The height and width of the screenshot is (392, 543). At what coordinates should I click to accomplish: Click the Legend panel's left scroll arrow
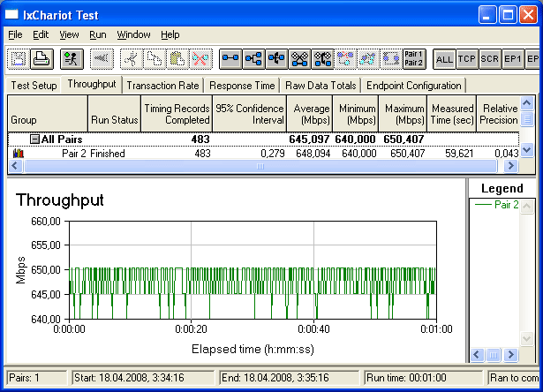pos(477,355)
